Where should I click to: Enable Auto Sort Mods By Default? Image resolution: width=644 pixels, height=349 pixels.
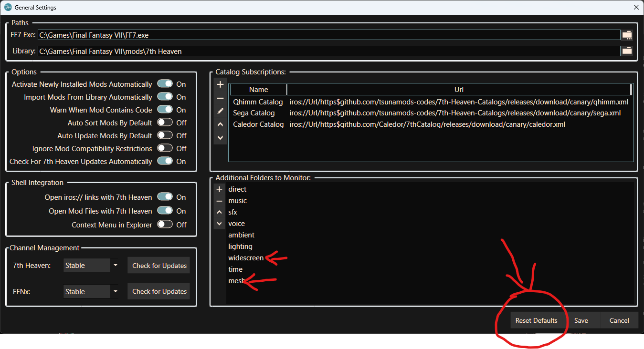pyautogui.click(x=165, y=123)
